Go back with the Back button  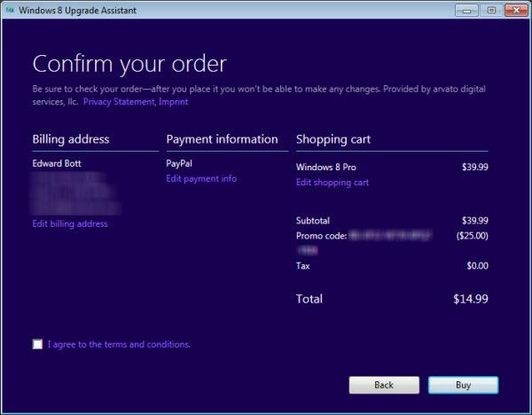click(x=384, y=385)
